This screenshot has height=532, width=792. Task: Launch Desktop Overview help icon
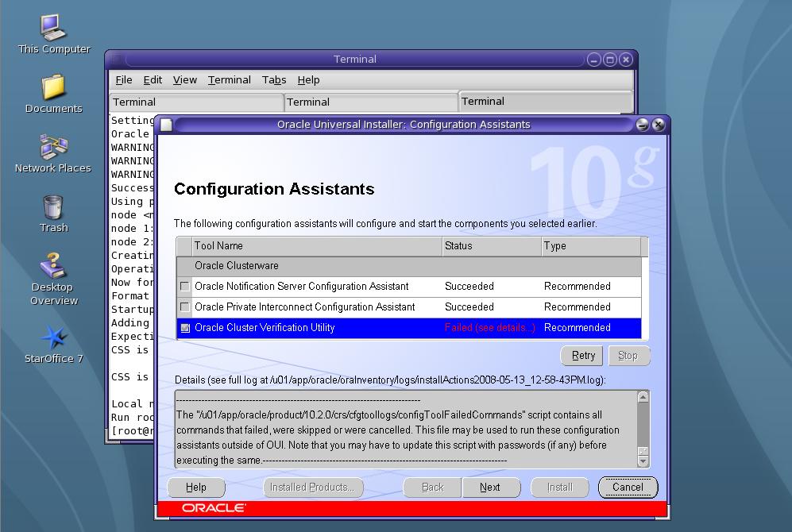point(53,279)
